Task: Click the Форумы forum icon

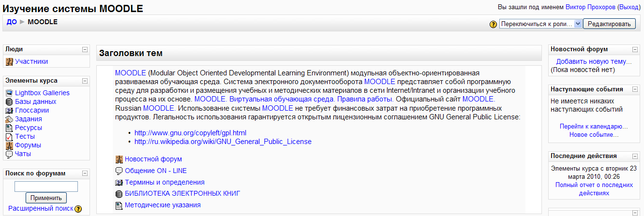Action: (9, 145)
